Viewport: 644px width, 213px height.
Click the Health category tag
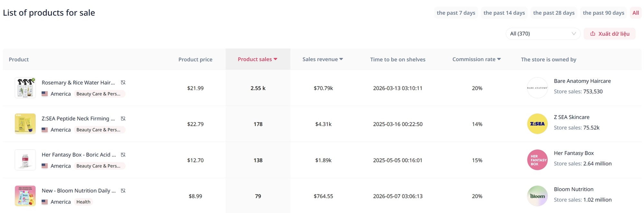coord(83,202)
